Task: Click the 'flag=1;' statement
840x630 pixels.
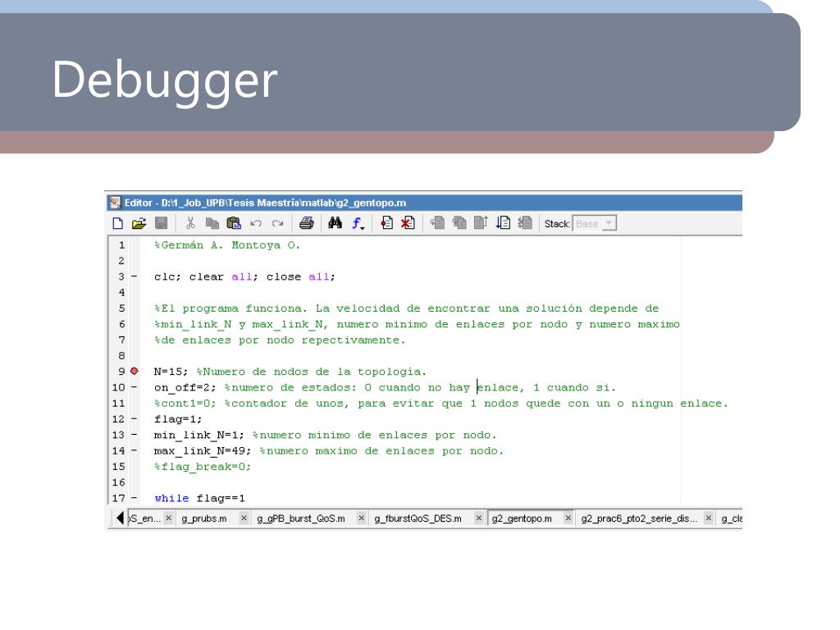Action: tap(178, 419)
